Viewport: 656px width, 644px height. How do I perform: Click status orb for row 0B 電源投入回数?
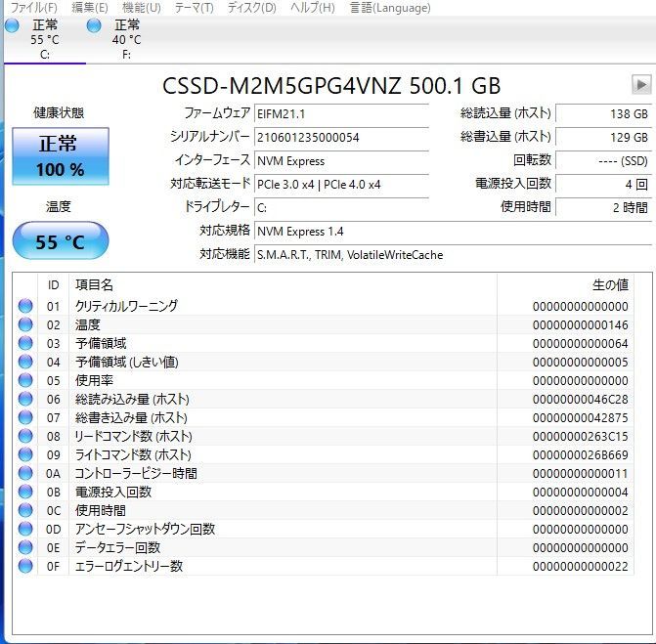pyautogui.click(x=25, y=492)
